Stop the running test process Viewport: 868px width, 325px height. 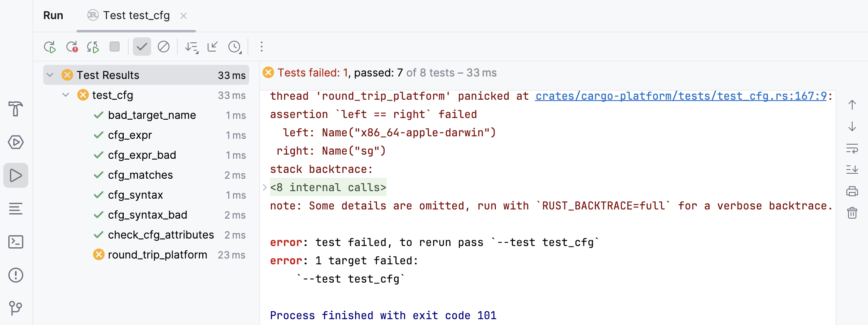[115, 47]
